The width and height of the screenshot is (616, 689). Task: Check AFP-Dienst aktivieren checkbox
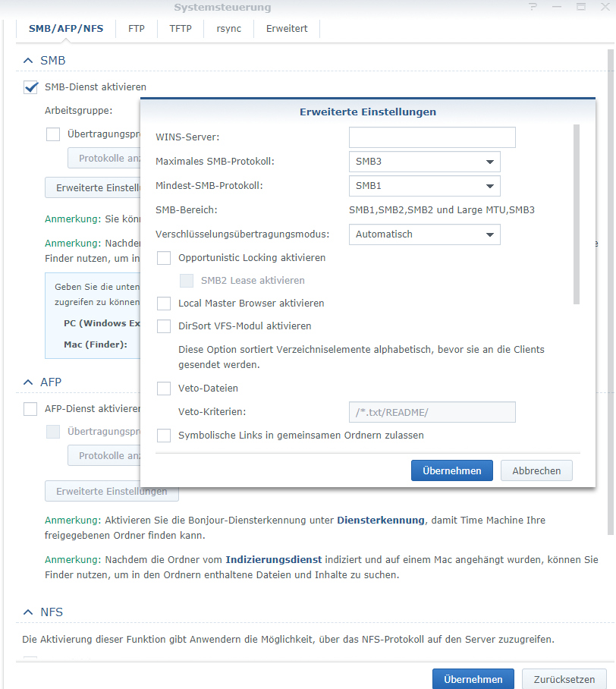pos(30,409)
